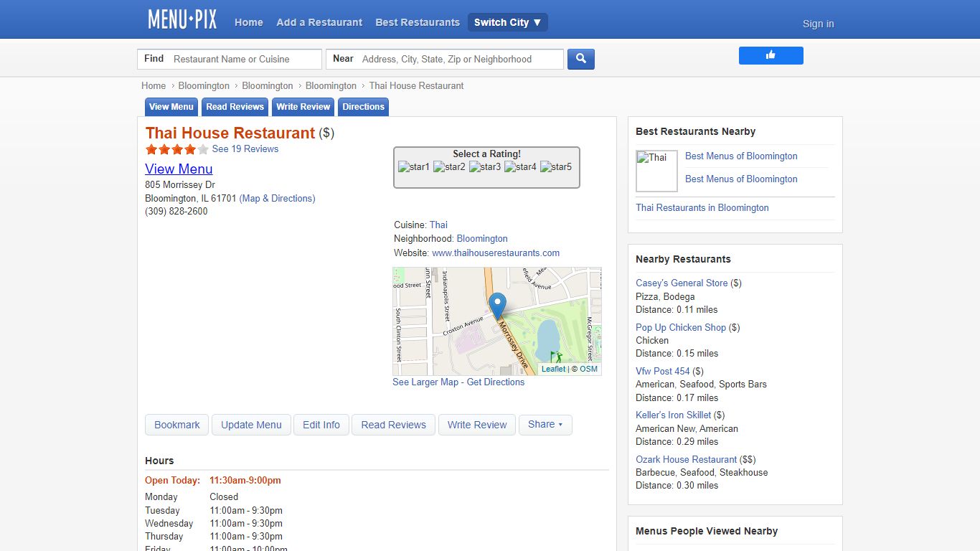This screenshot has width=980, height=551.
Task: Click the 805 Morrissey Dr address text
Action: (x=180, y=185)
